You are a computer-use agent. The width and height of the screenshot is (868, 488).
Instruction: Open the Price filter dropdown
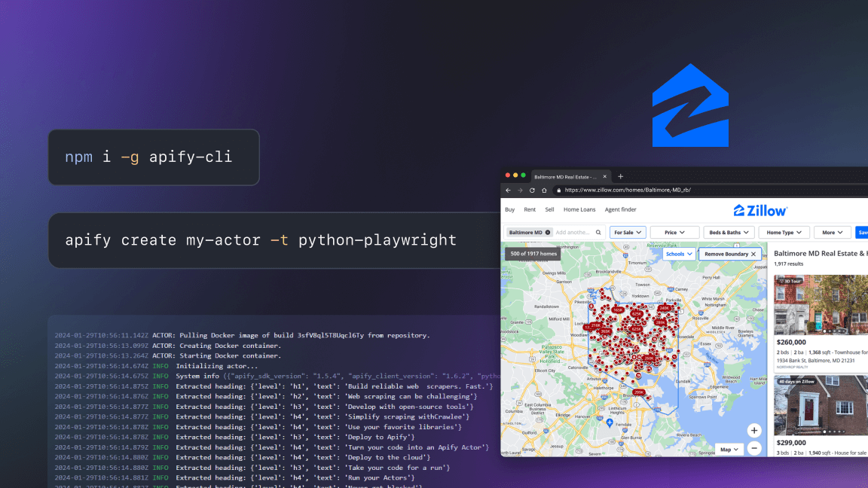(x=674, y=232)
